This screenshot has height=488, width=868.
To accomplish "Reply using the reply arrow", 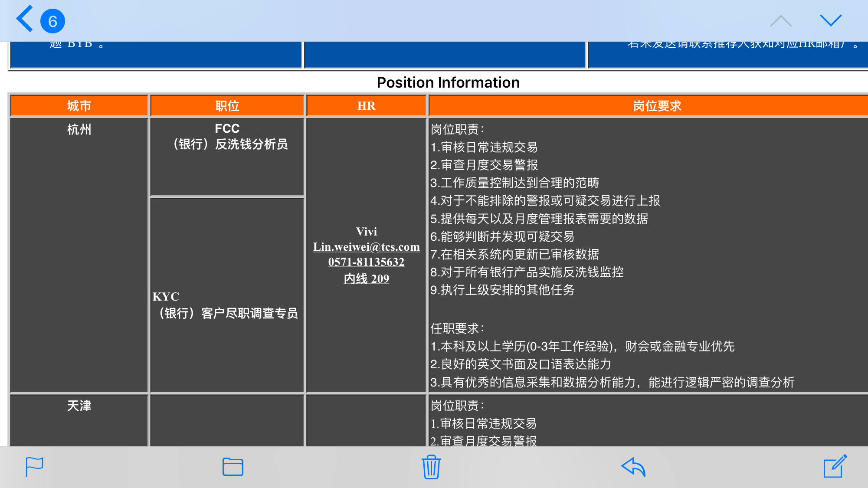I will pyautogui.click(x=633, y=467).
